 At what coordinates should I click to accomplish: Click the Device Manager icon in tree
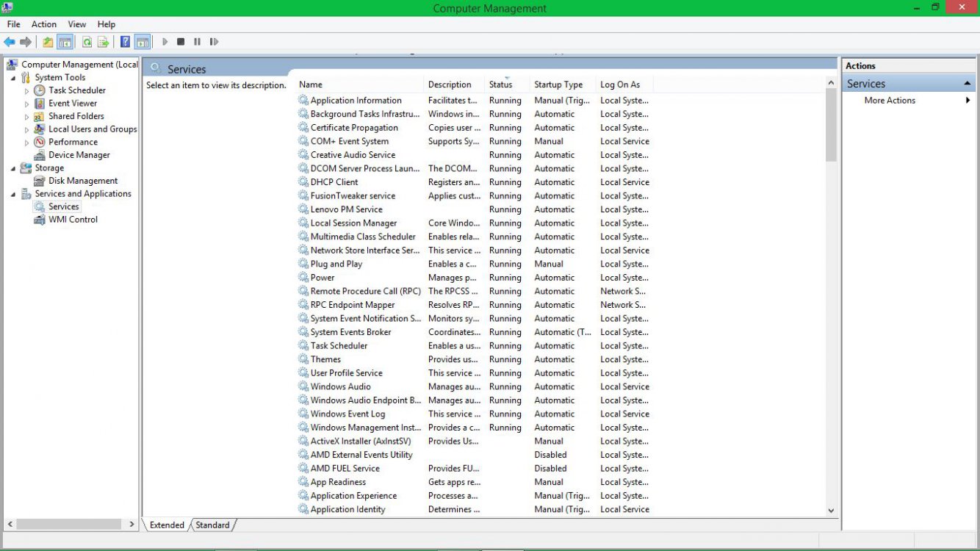(40, 155)
